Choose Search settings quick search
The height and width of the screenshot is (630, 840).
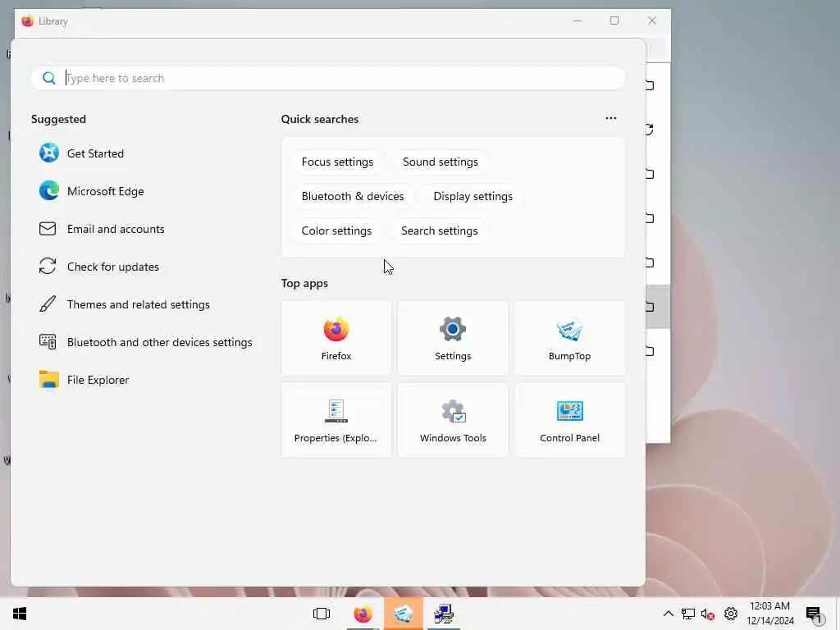440,231
